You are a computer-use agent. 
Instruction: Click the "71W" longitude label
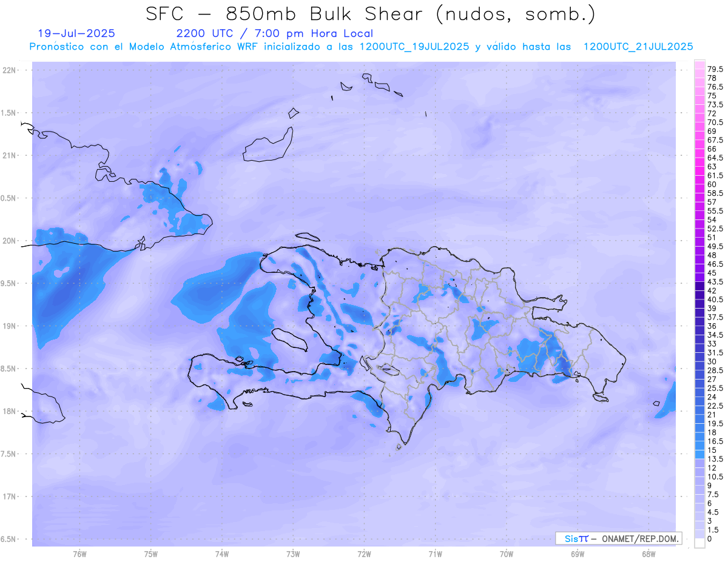click(435, 554)
